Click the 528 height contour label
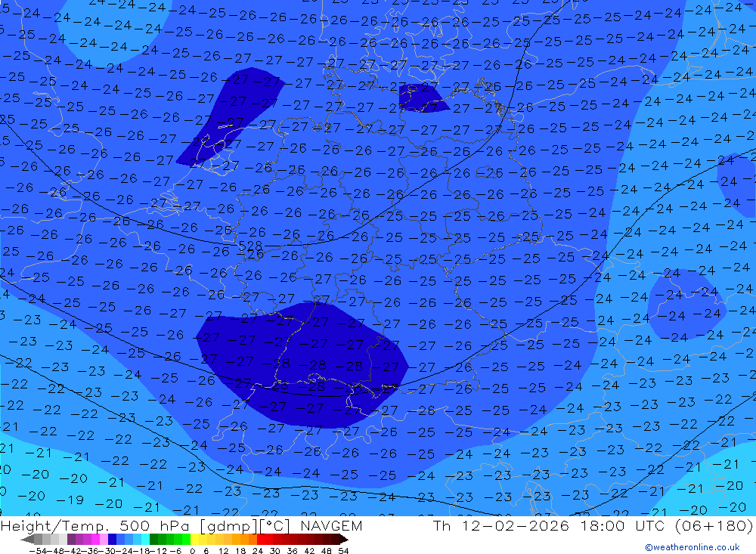The image size is (756, 554). [250, 246]
